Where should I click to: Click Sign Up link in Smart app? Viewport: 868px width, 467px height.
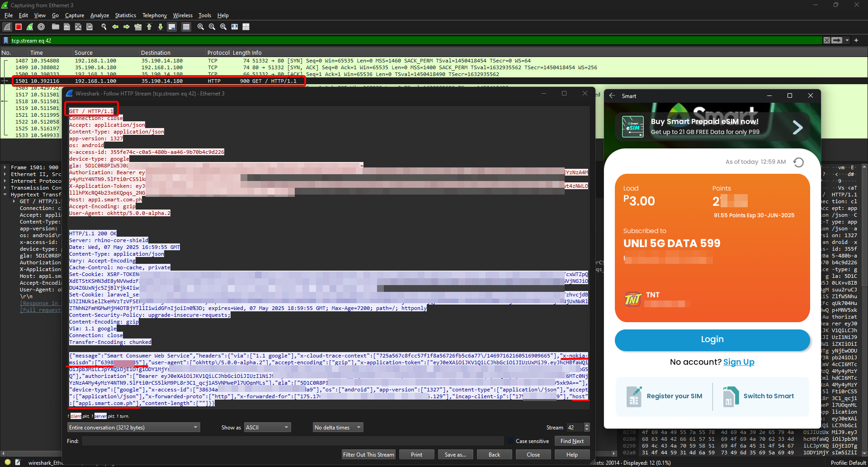pyautogui.click(x=739, y=362)
